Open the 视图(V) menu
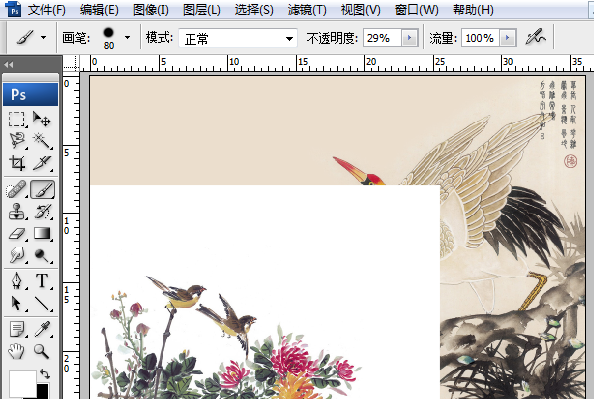 point(360,9)
